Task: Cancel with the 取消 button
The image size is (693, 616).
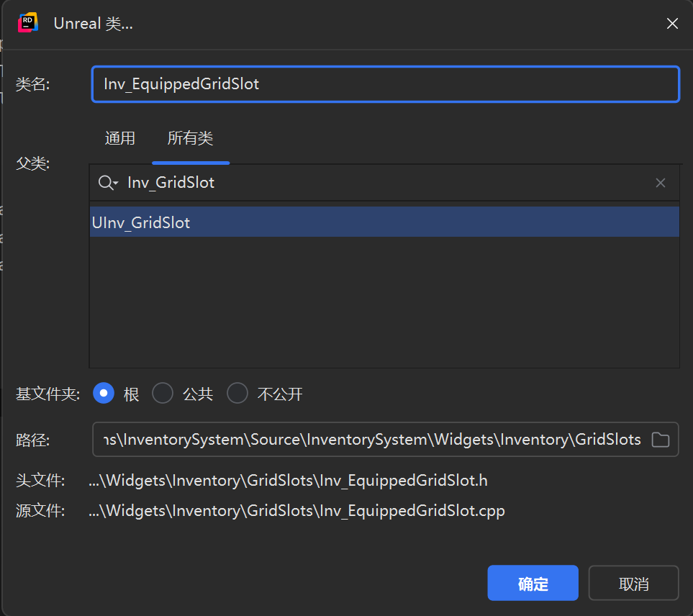Action: click(x=633, y=583)
